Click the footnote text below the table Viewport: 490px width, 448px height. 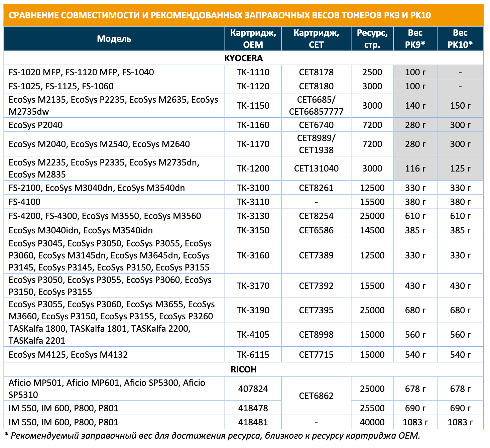(212, 436)
